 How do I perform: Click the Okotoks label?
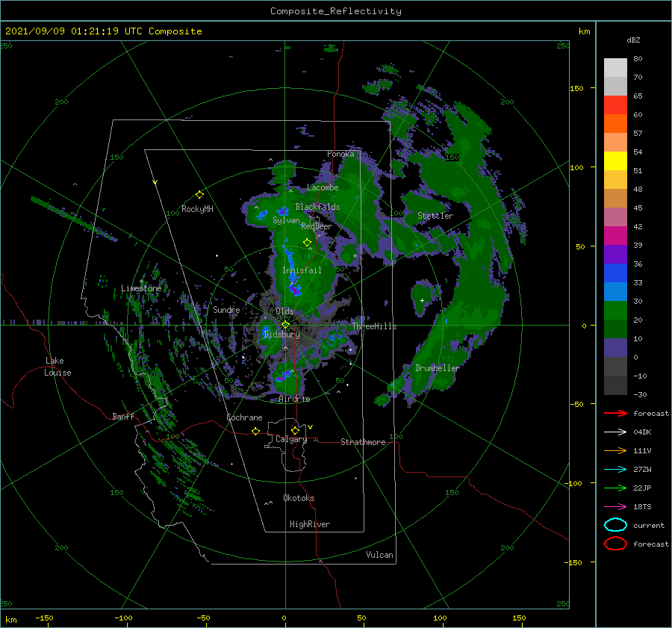click(x=299, y=498)
